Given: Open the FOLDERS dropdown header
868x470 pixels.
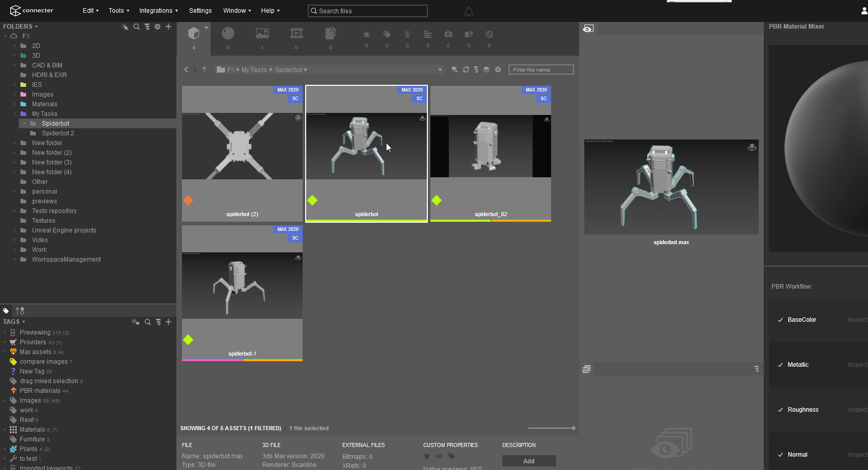Looking at the screenshot, I should 20,27.
